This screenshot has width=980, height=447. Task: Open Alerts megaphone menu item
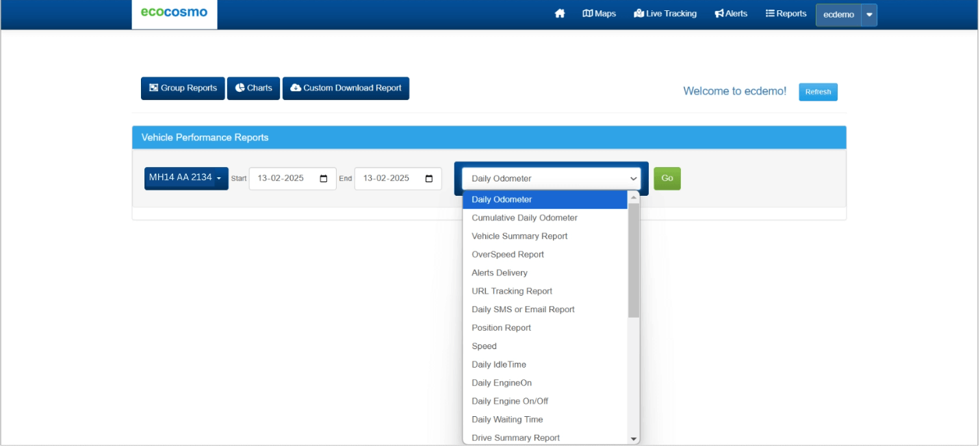731,14
